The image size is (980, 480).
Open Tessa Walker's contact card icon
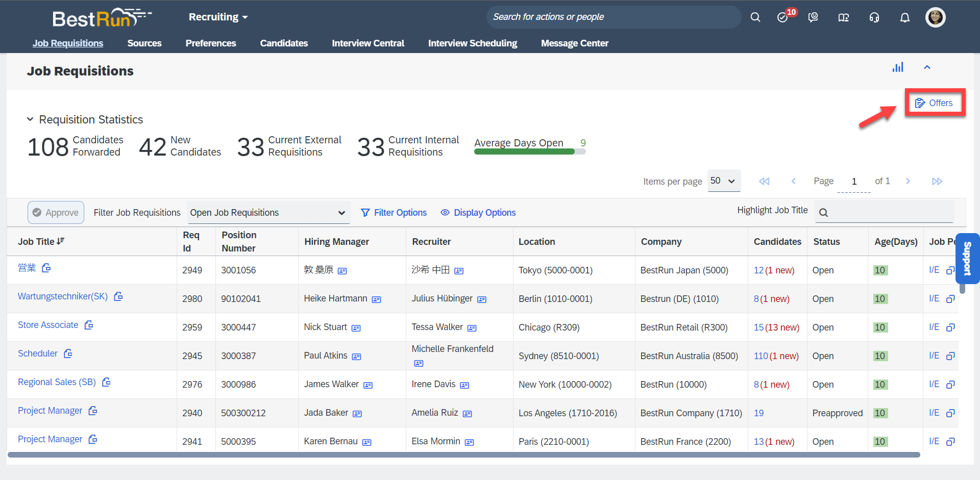coord(472,328)
